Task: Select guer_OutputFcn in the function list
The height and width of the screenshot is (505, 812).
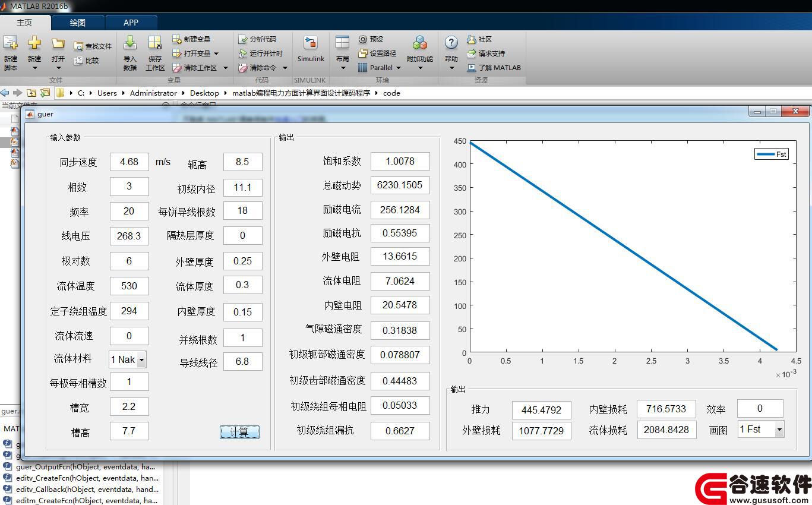Action: click(86, 466)
